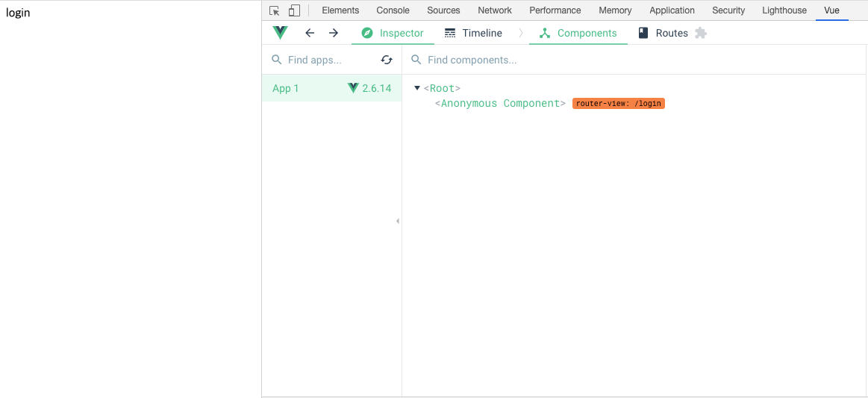Open the plugins puzzle piece icon

[701, 33]
